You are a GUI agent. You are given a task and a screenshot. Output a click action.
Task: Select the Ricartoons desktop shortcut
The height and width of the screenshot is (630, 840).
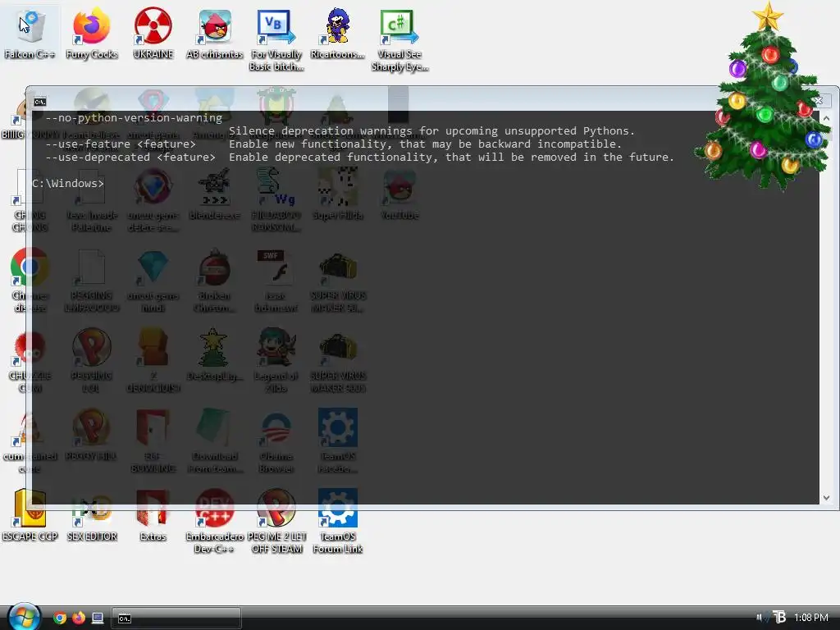(337, 33)
